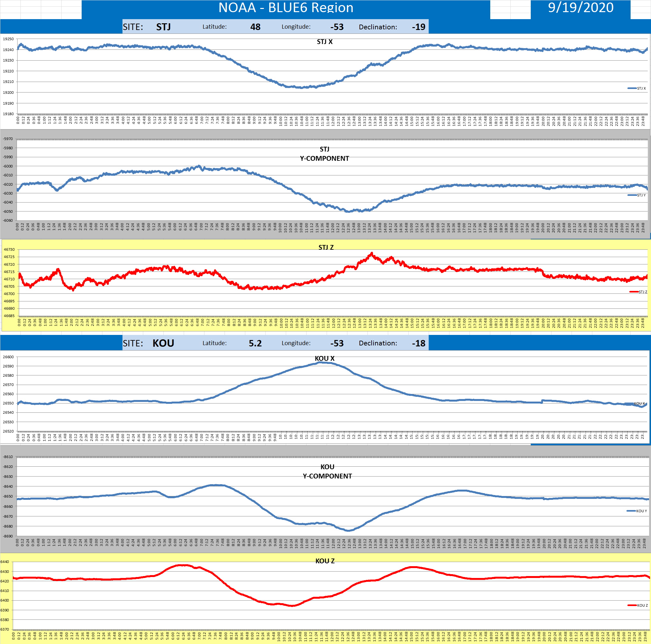The height and width of the screenshot is (644, 651).
Task: Click the STJ Z chart title
Action: coord(326,247)
